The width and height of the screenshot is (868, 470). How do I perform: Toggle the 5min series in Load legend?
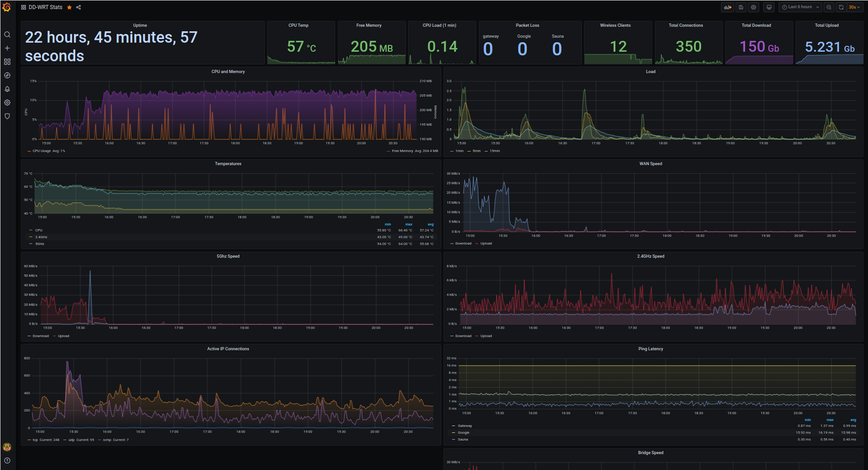point(477,151)
